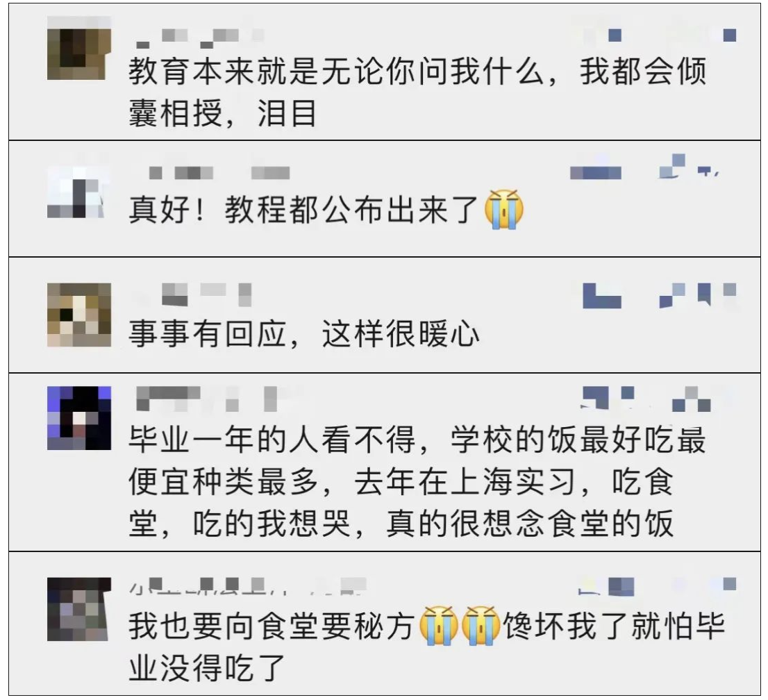Click blurred username above 我也要向食堂要秘方 comment
This screenshot has height=700, width=768.
click(x=247, y=586)
